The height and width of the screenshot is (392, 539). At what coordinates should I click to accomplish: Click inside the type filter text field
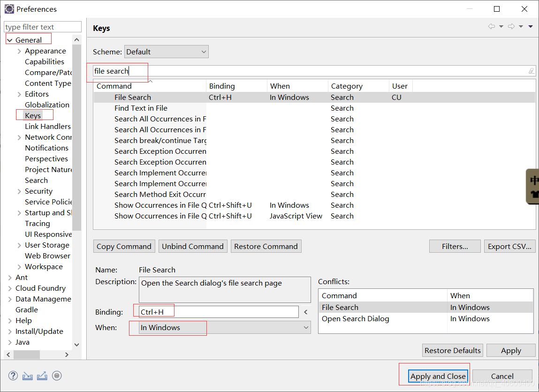[42, 27]
